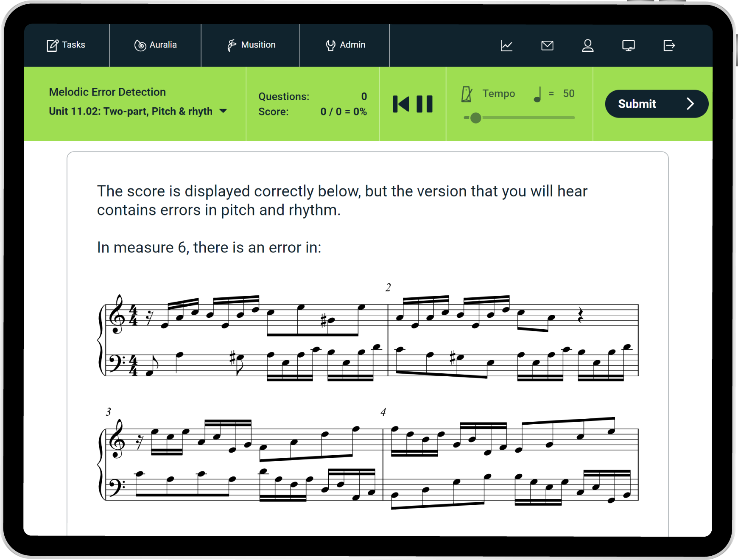Restart playback with skip-to-start button

401,104
